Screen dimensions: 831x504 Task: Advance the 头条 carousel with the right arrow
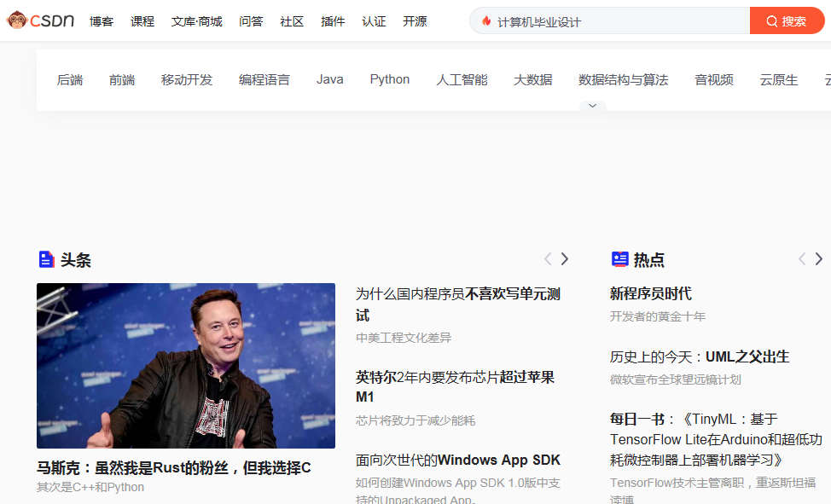pos(565,258)
